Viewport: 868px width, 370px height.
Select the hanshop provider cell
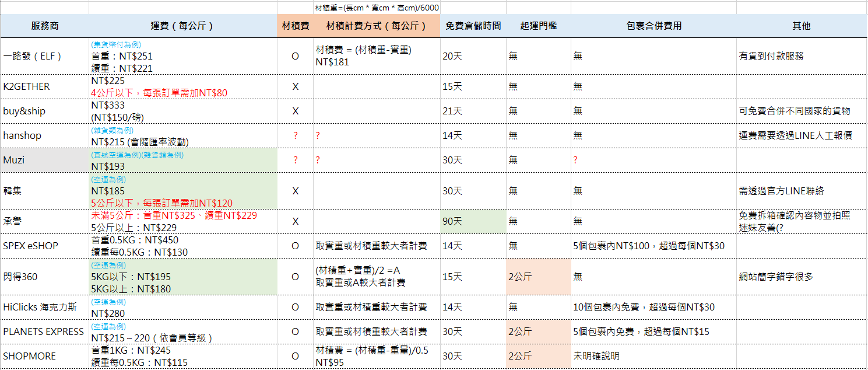tap(45, 135)
